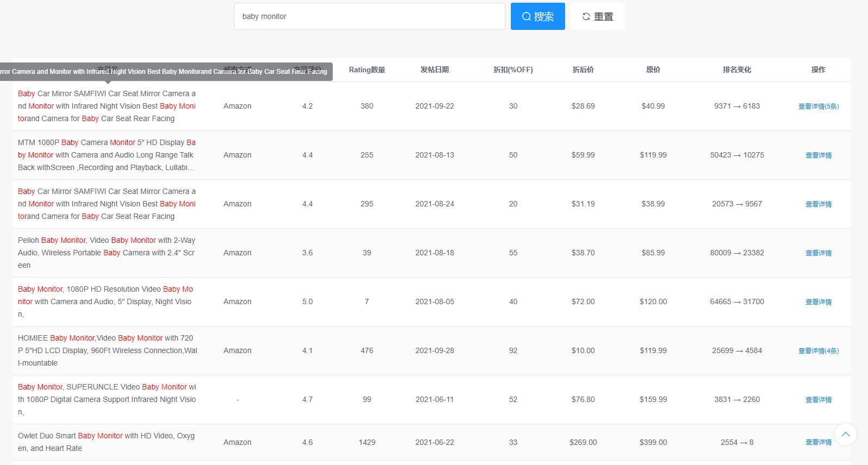Click the rank change 2554 → 8
868x465 pixels.
coord(737,442)
